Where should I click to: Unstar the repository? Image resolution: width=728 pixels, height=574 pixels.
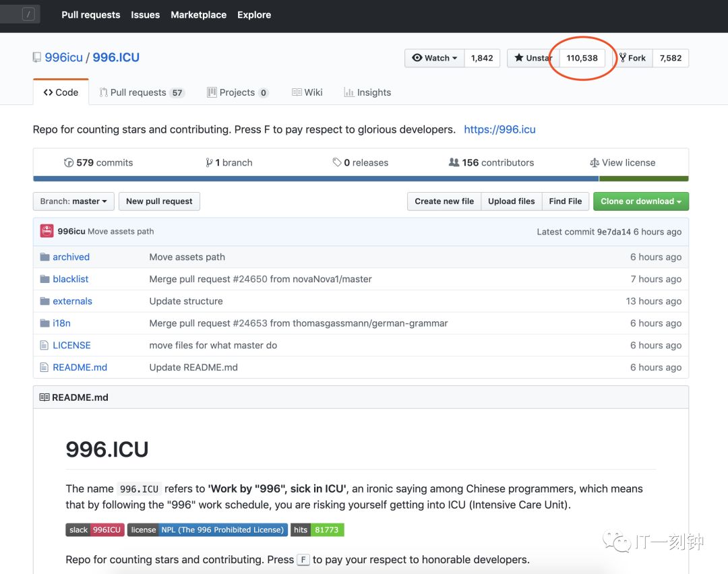click(533, 58)
